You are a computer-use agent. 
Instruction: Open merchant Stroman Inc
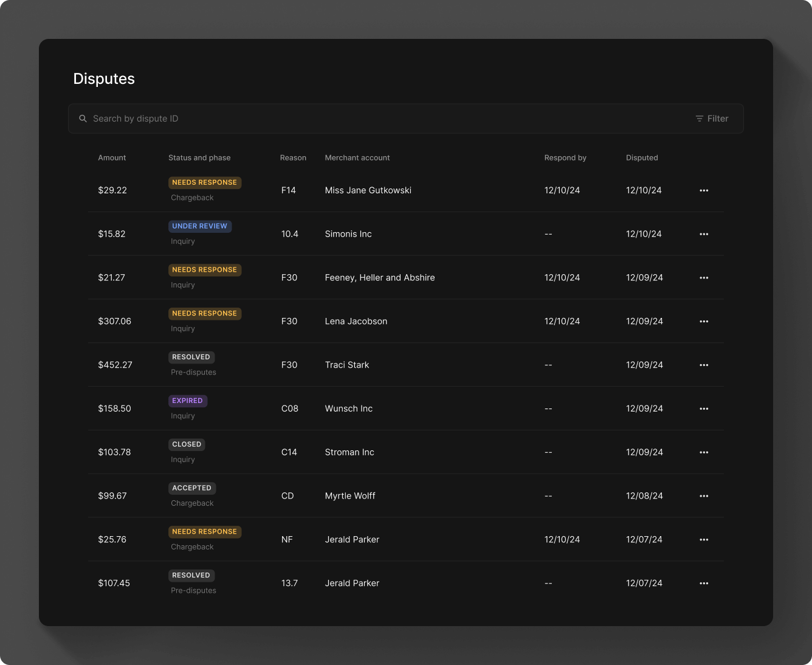point(349,452)
